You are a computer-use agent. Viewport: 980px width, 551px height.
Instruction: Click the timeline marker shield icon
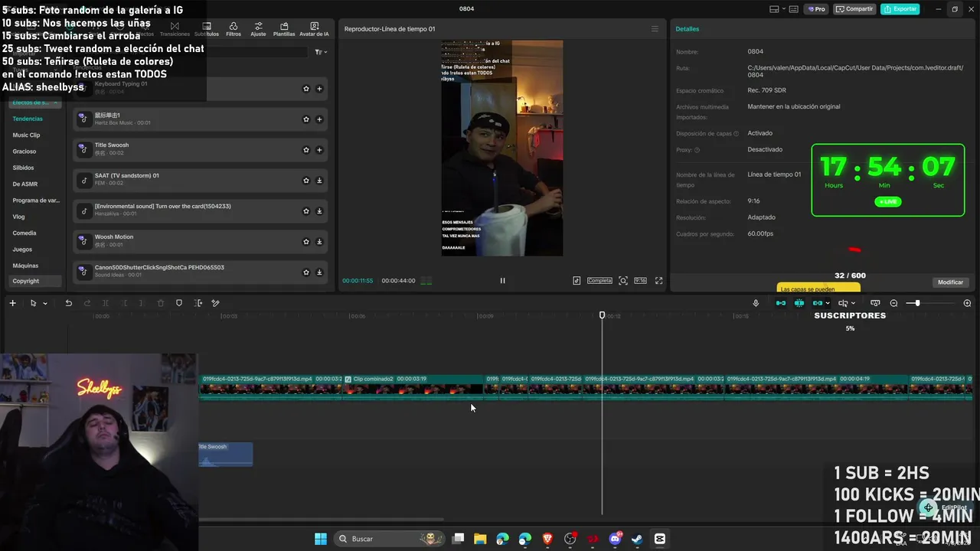click(x=179, y=304)
